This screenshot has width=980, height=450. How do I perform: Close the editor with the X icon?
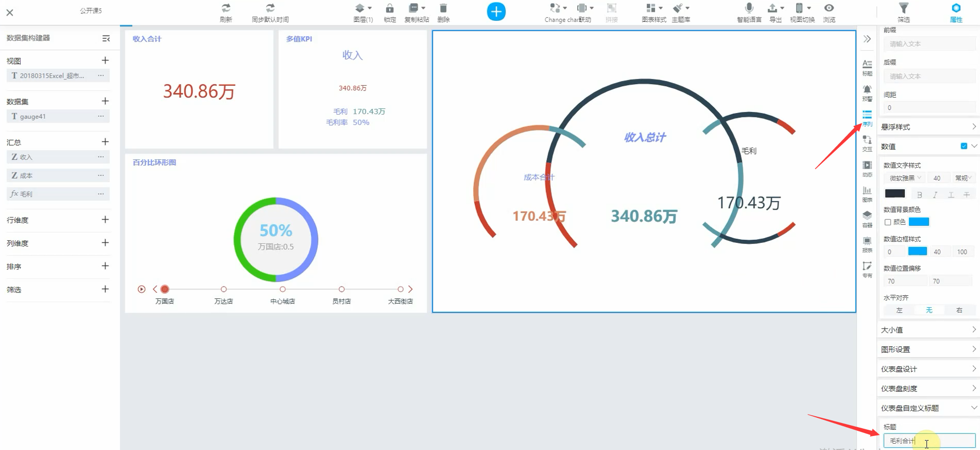point(10,12)
